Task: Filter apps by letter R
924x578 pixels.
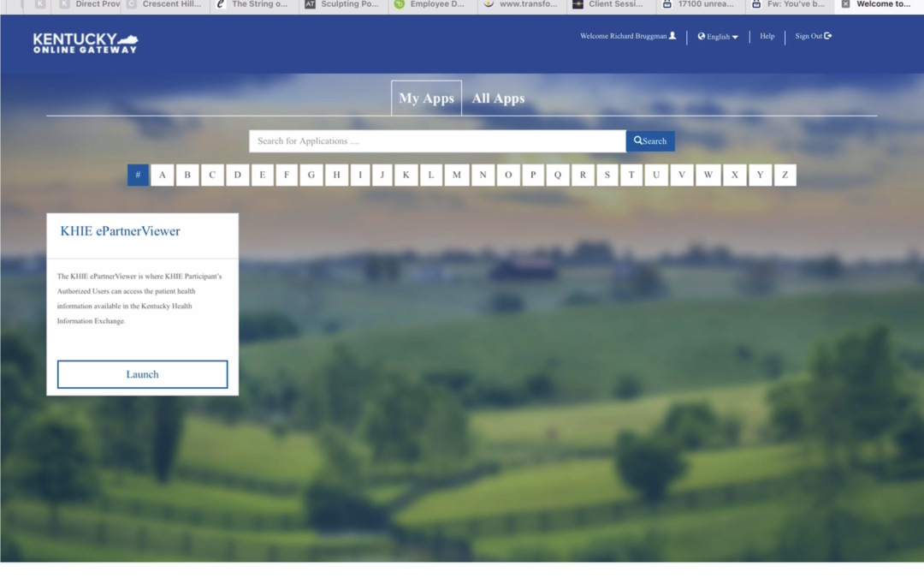Action: (583, 175)
